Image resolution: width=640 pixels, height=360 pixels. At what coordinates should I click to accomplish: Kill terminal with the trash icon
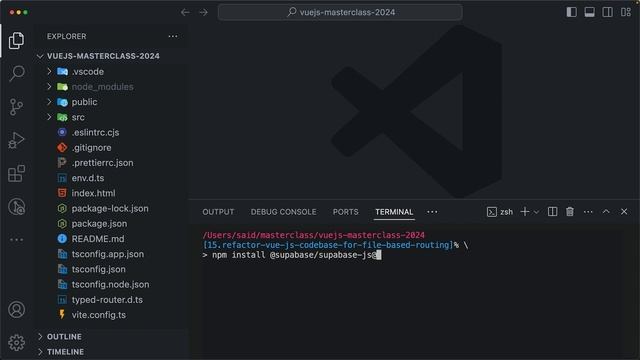tap(570, 211)
